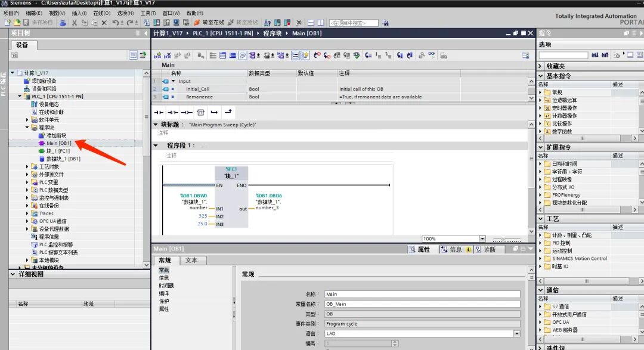This screenshot has height=350, width=644.
Task: Select 块_1 [FC1] in project tree
Action: [58, 151]
